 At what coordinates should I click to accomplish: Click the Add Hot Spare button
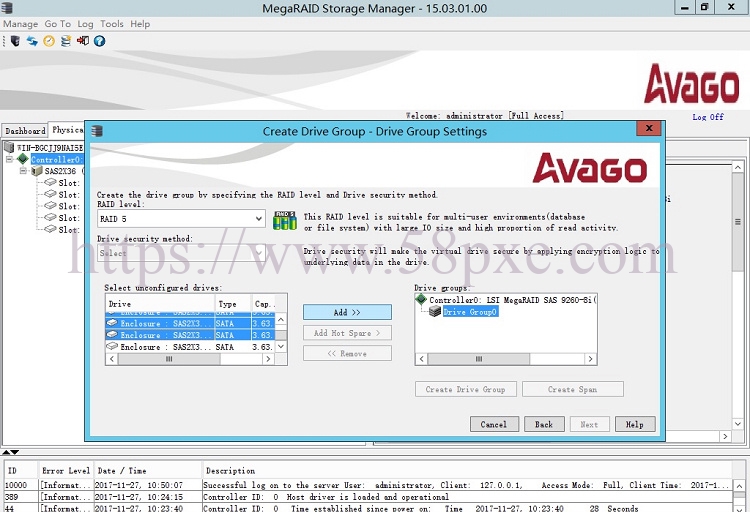tap(347, 333)
